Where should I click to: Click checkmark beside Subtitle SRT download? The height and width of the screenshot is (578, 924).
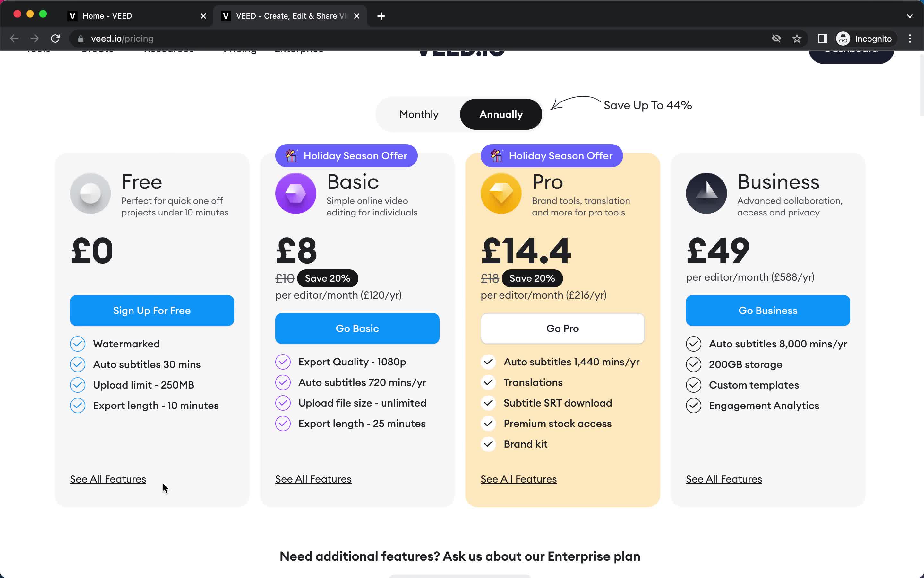pyautogui.click(x=488, y=403)
